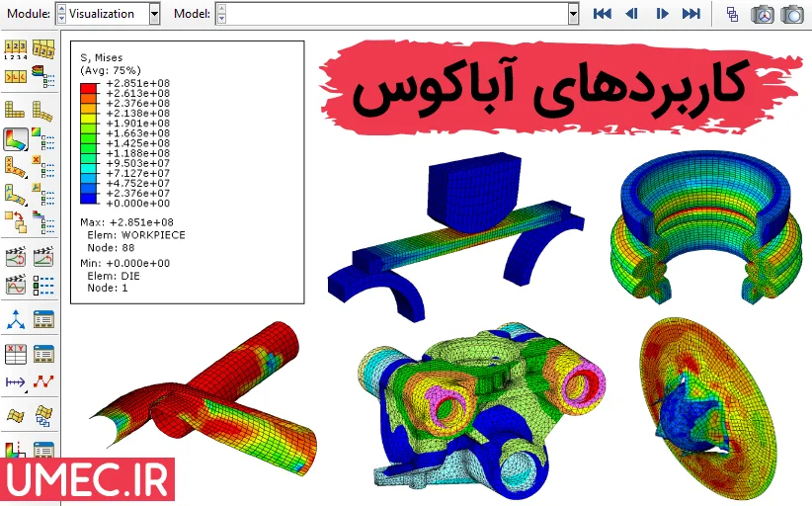Open the Model dropdown arrow

click(573, 14)
